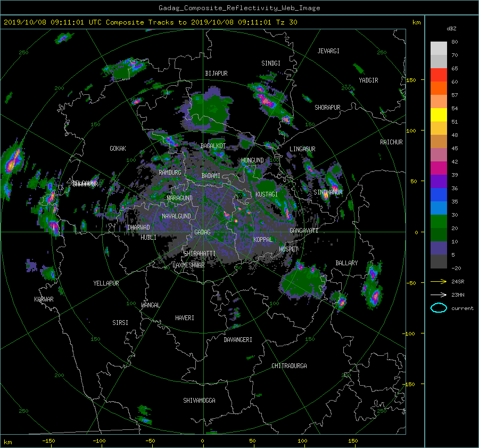Click the GOKAK city label

[x=118, y=149]
